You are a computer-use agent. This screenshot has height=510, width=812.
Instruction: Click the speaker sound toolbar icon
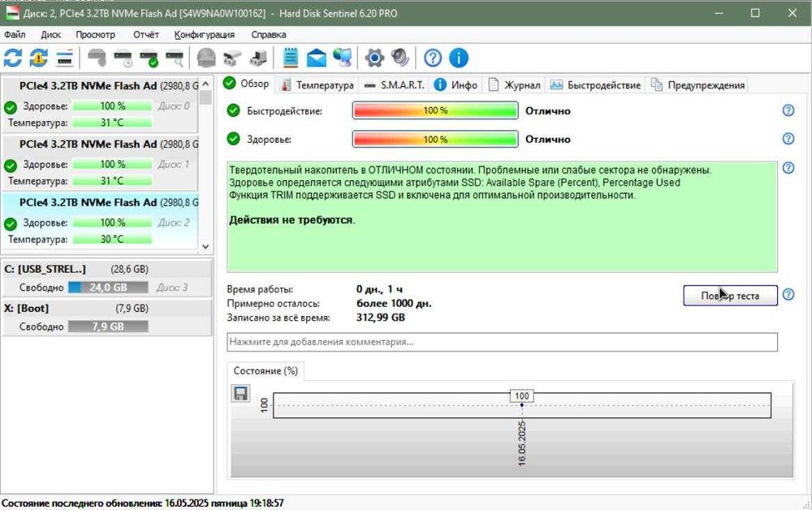tap(400, 58)
